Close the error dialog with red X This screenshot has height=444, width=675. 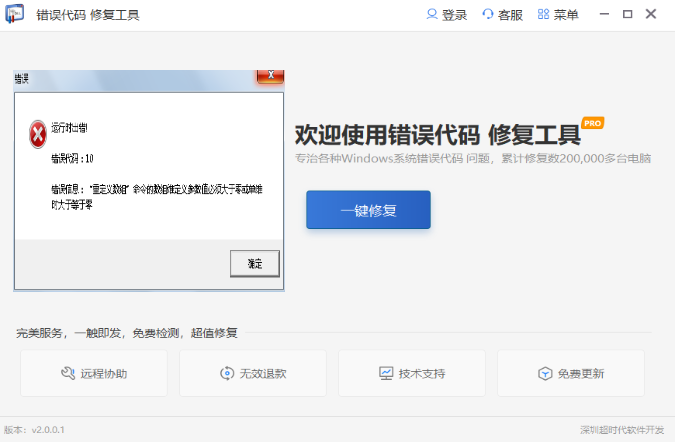[x=270, y=76]
